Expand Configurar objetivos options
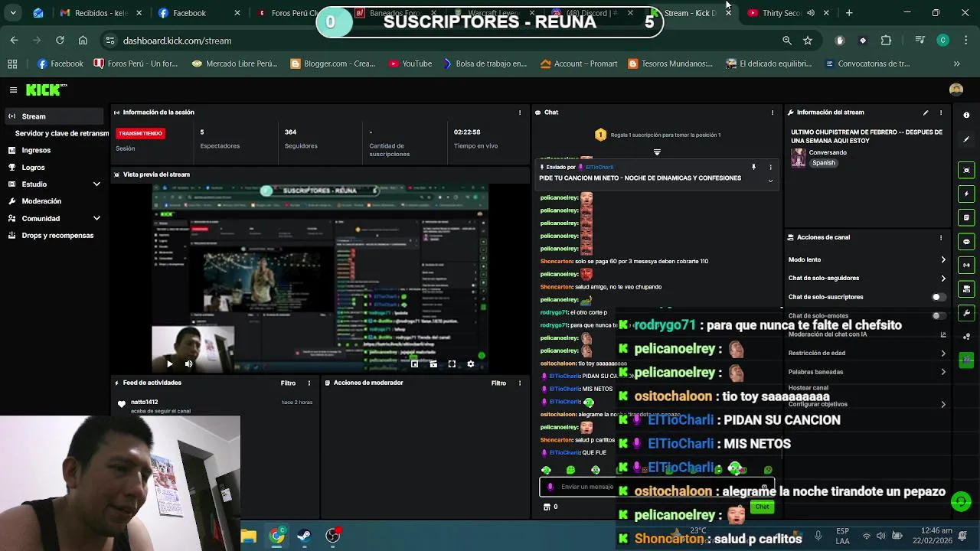Viewport: 980px width, 551px height. pyautogui.click(x=943, y=404)
